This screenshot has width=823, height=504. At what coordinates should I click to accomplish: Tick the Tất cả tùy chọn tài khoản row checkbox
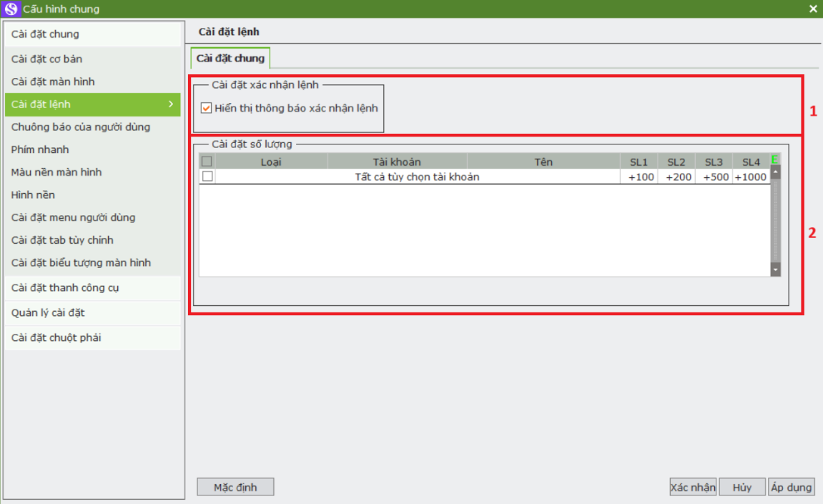click(207, 177)
